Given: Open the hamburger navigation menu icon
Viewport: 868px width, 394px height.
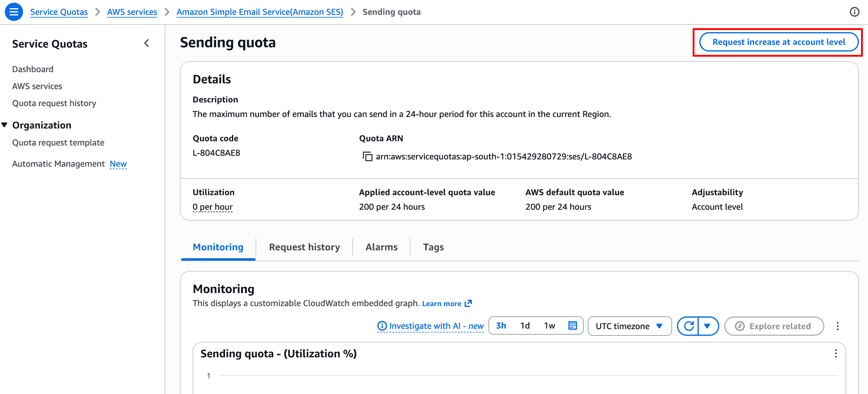Looking at the screenshot, I should click(x=14, y=12).
